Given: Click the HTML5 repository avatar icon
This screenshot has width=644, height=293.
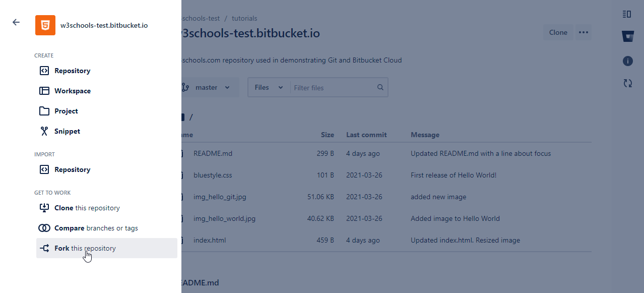Looking at the screenshot, I should 45,25.
